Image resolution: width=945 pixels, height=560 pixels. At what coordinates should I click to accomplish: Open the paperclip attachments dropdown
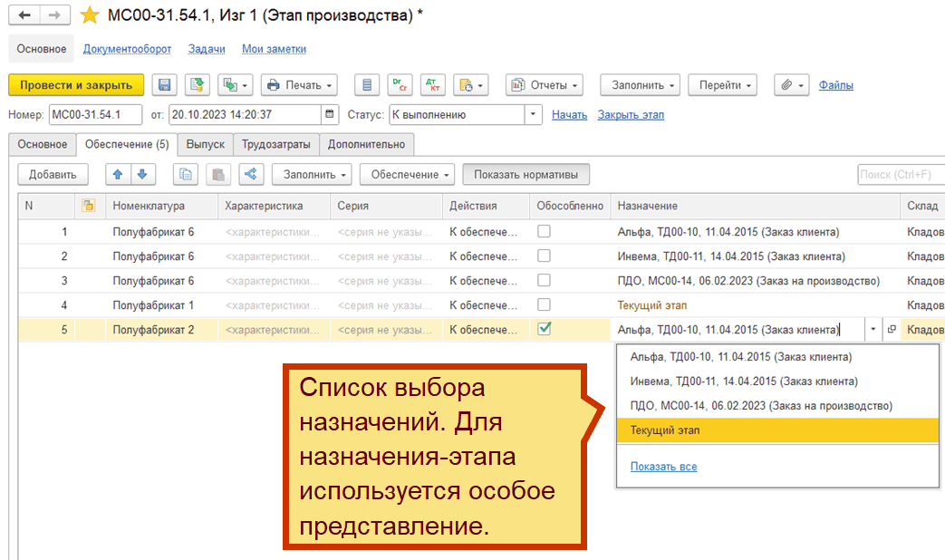[791, 85]
